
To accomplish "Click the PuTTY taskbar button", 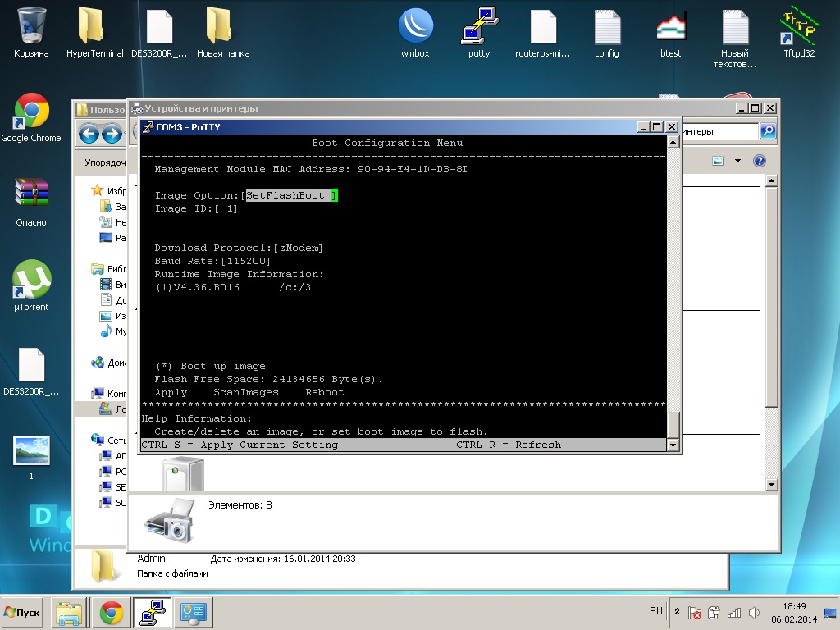I will (x=152, y=612).
